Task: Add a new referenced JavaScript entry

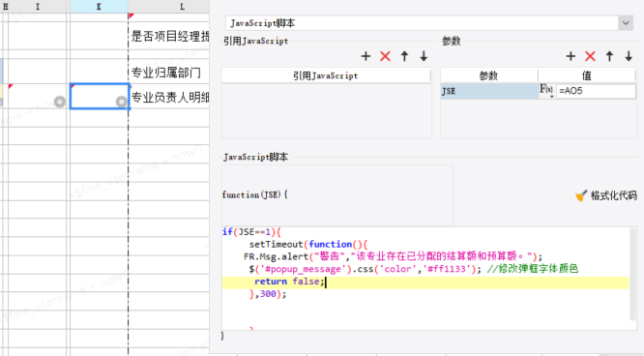Action: click(x=366, y=56)
